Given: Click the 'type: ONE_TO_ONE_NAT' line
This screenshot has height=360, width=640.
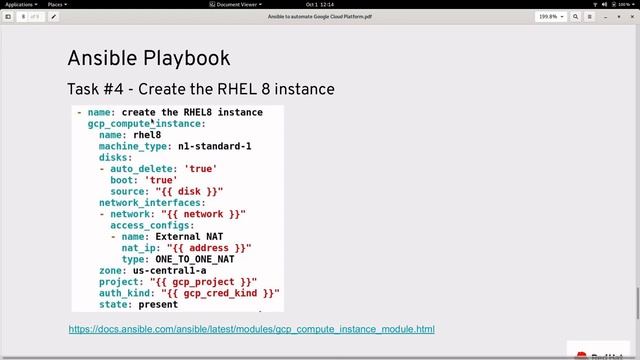Looking at the screenshot, I should point(178,259).
